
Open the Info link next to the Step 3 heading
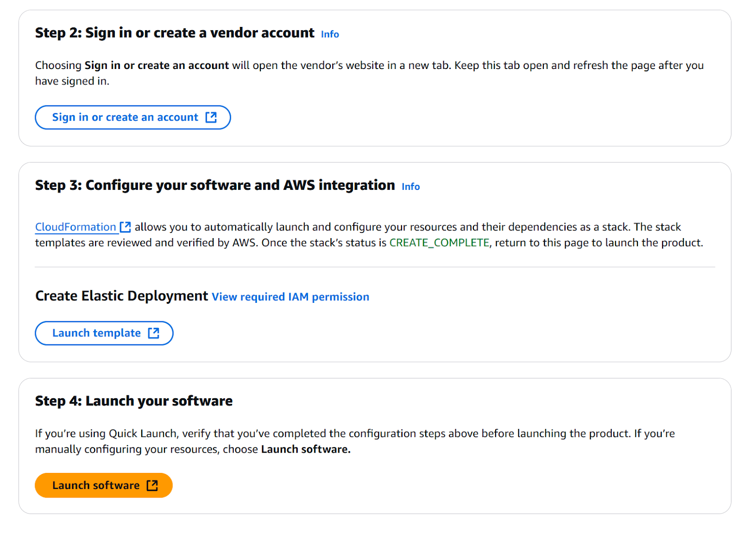(x=411, y=187)
